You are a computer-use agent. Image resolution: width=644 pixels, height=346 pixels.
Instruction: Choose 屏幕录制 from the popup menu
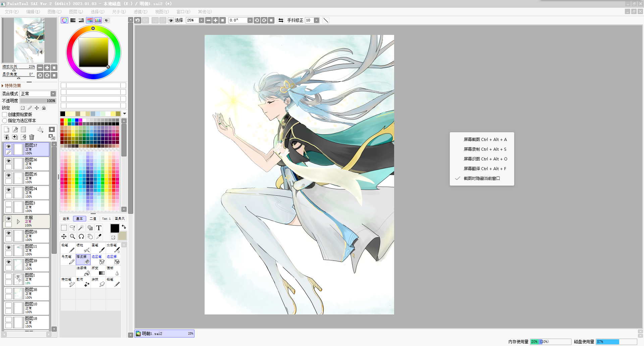click(485, 149)
